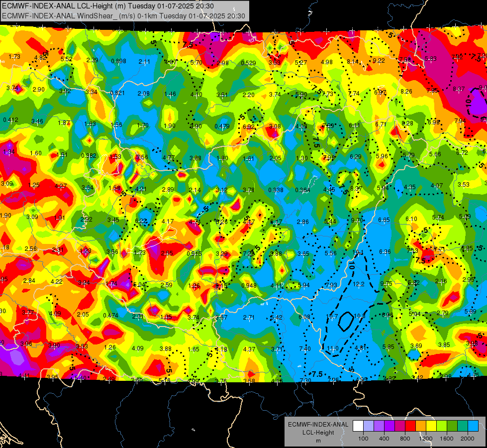Click the 0.364 grid value
487x448 pixels.
tap(302, 190)
